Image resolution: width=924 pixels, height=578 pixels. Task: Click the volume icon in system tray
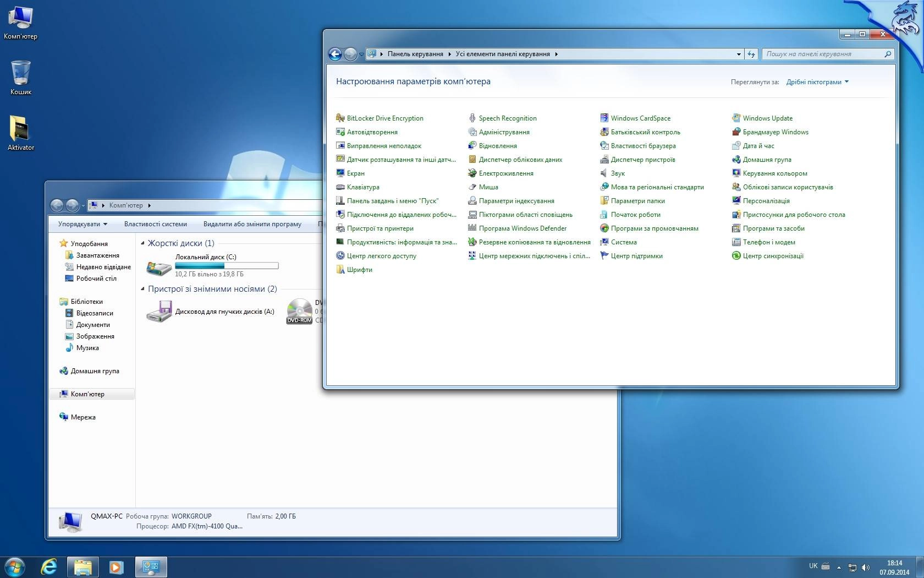pos(866,567)
